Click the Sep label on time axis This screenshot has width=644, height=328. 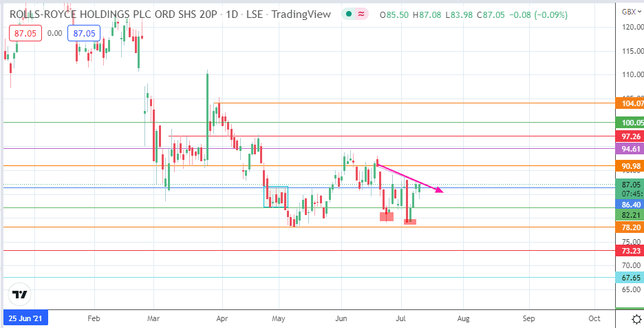click(529, 318)
